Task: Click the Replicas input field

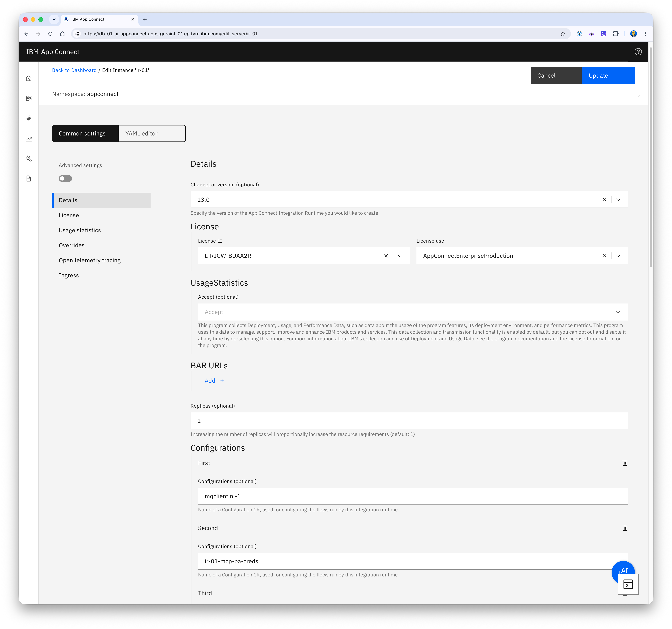Action: click(x=409, y=421)
